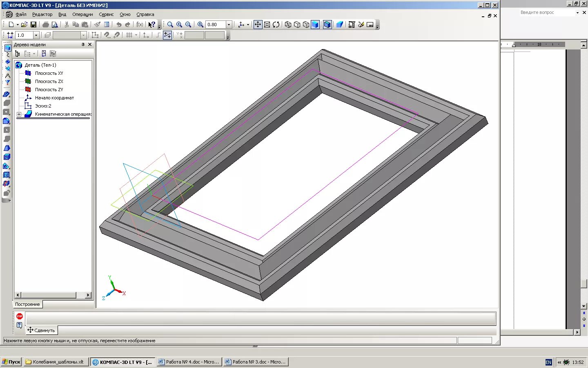
Task: Open the Word question box dropdown arrow
Action: [x=577, y=13]
